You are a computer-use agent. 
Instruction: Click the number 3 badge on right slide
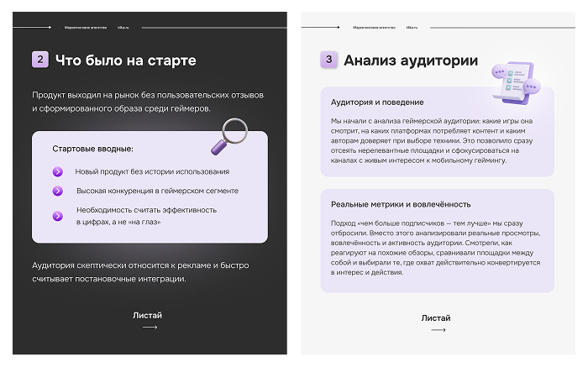[x=328, y=60]
